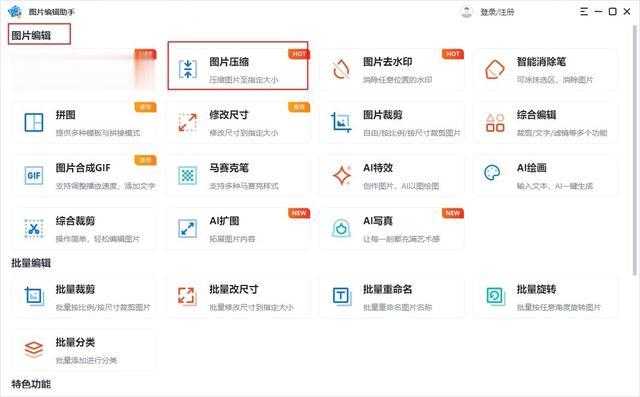Launch the AI扩图 expand tool
640x397 pixels.
[237, 228]
